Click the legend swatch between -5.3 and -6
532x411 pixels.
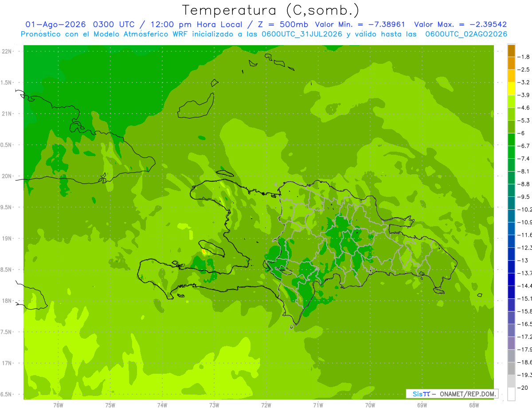[x=511, y=127]
